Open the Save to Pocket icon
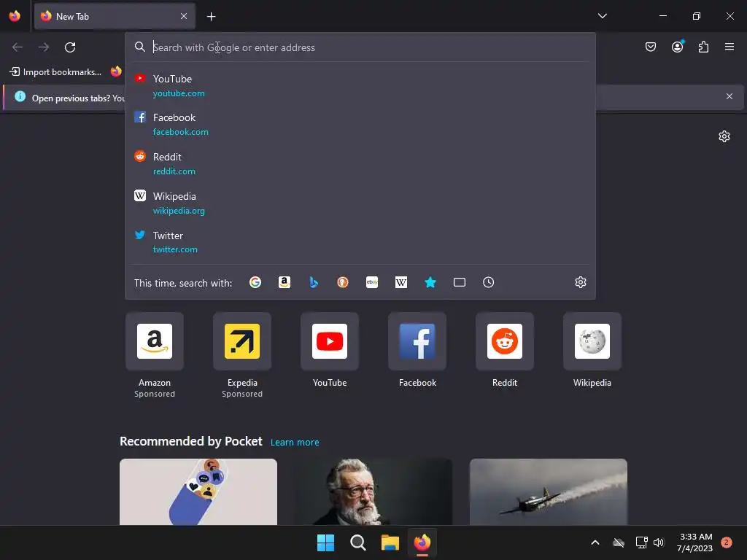The width and height of the screenshot is (747, 560). pos(651,47)
